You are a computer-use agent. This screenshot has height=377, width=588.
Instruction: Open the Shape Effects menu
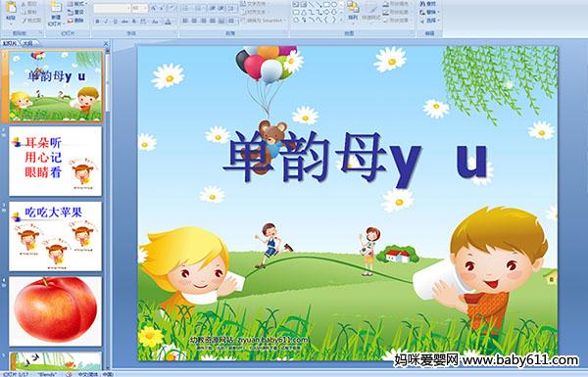click(398, 21)
